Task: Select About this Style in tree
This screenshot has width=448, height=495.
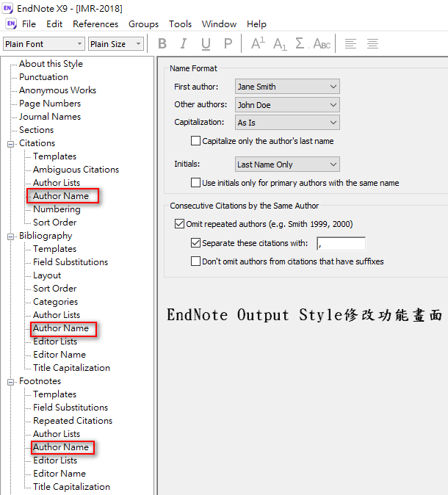Action: click(x=51, y=64)
